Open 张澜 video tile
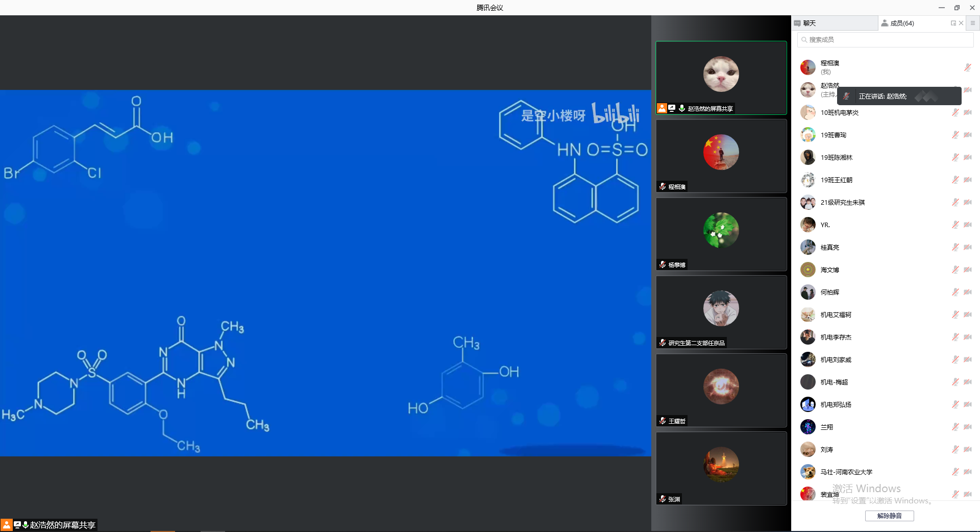The width and height of the screenshot is (980, 532). (721, 468)
